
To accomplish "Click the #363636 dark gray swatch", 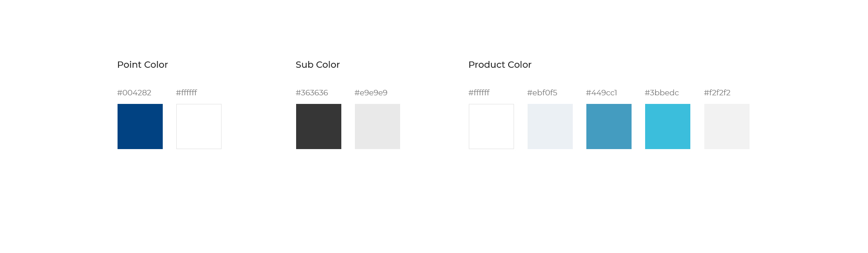I will [x=319, y=126].
